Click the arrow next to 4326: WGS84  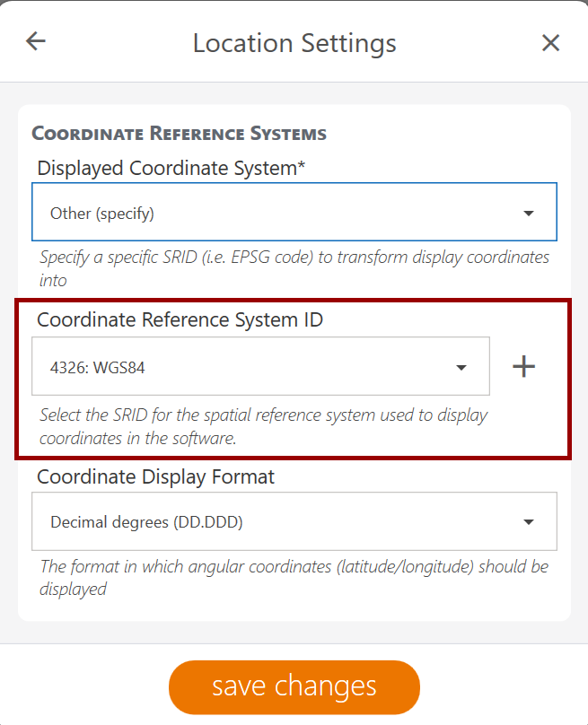(461, 367)
